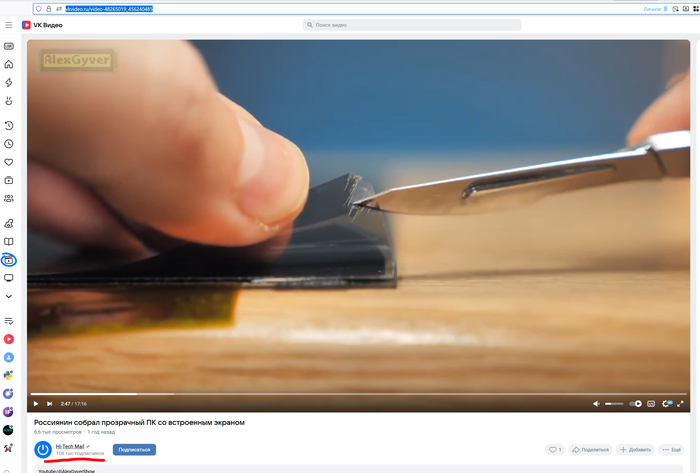Open the trending lightning bolt sidebar icon
Viewport: 700px width, 473px height.
pyautogui.click(x=9, y=83)
